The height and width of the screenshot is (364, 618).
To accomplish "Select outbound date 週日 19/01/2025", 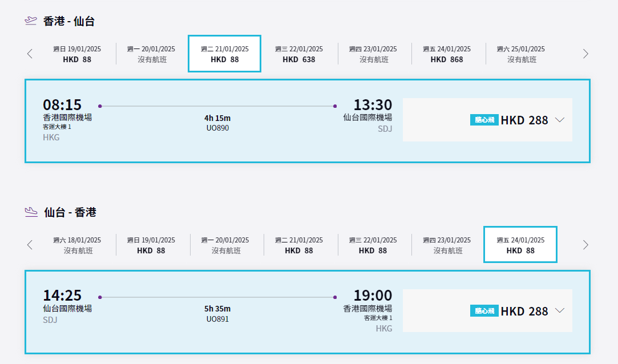I will [x=77, y=54].
